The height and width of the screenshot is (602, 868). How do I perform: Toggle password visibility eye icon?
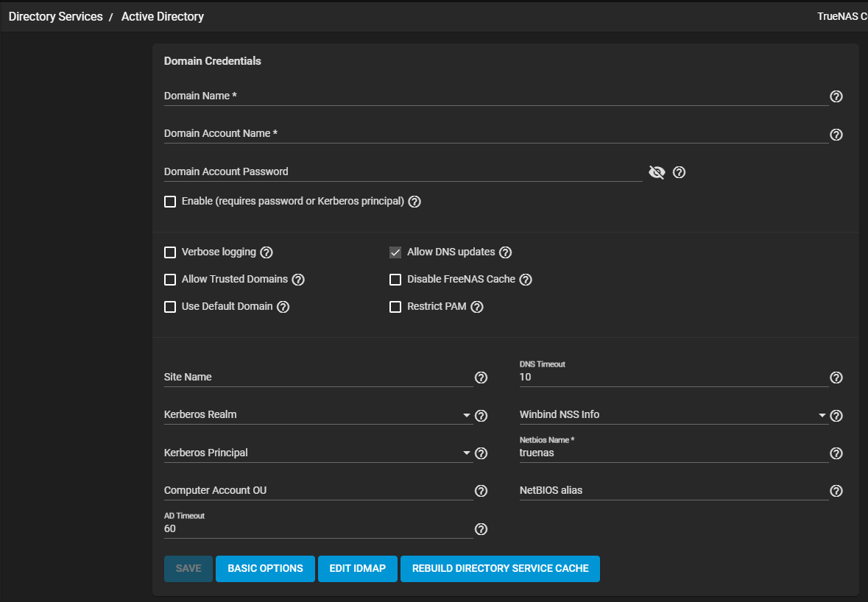(x=656, y=172)
